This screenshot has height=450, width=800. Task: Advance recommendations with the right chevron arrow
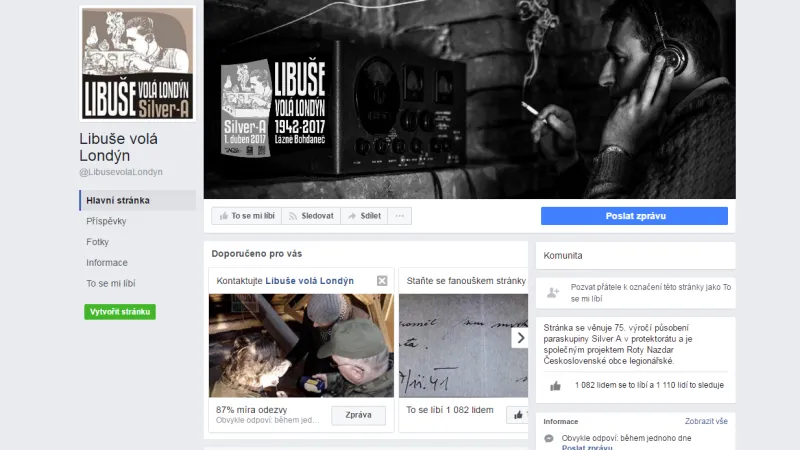[x=520, y=338]
